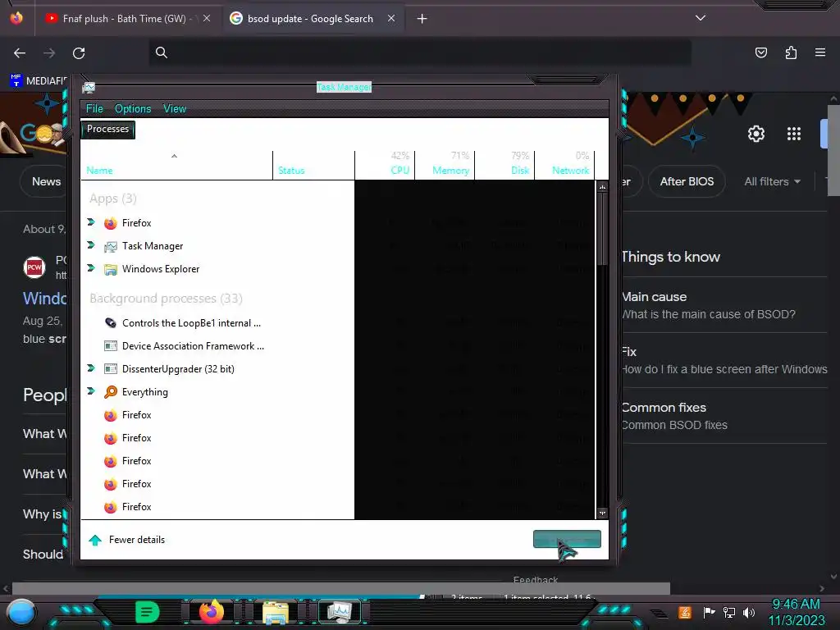
Task: Open the Firefox hamburger application menu
Action: coord(820,52)
